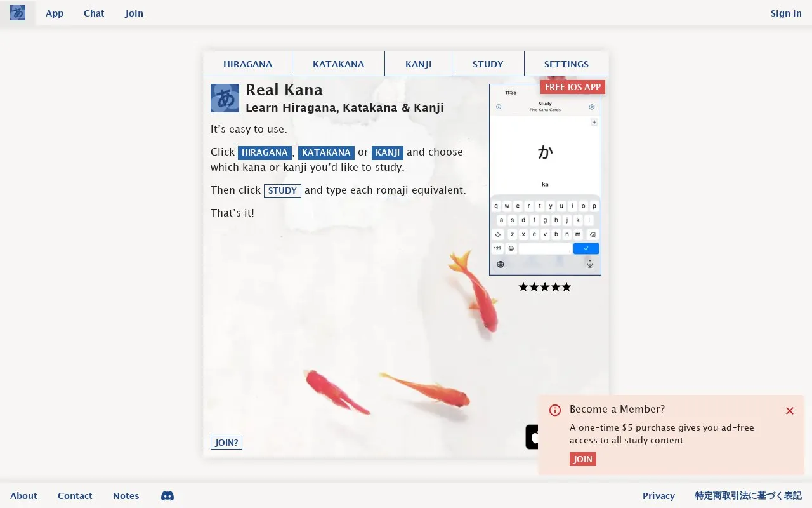
Task: Open the iOS app screenshot preview
Action: (x=545, y=180)
